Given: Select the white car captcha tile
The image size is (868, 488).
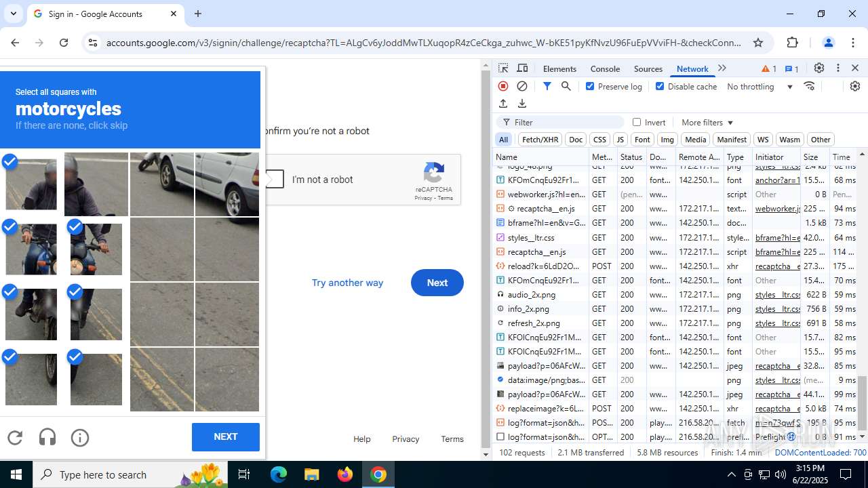Looking at the screenshot, I should [226, 184].
